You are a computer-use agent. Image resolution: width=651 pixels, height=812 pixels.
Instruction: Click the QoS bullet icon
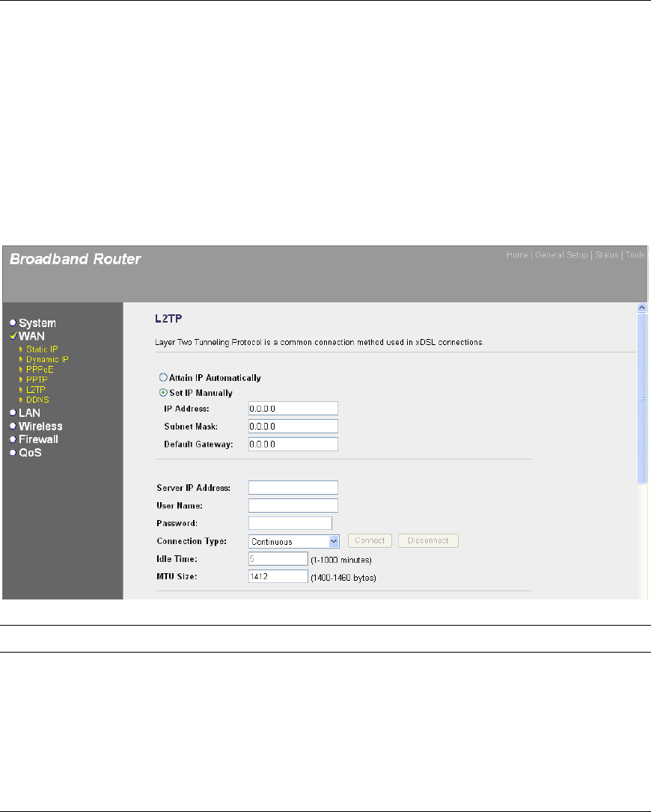pos(13,453)
